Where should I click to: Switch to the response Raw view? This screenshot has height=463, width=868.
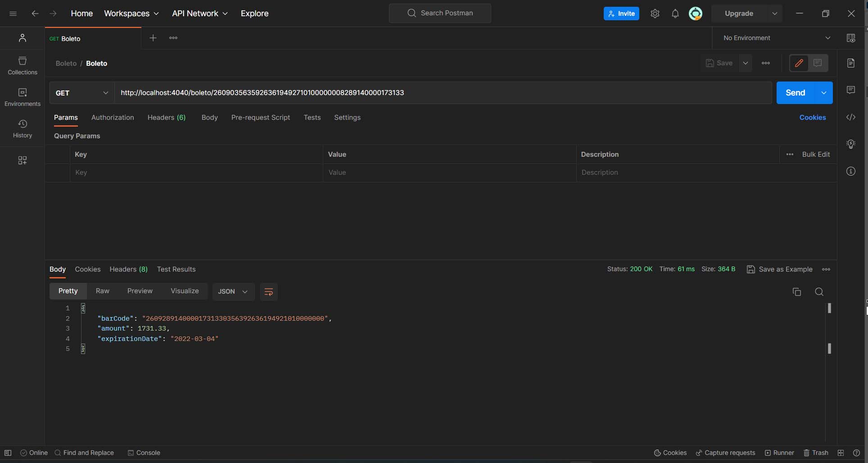click(102, 291)
